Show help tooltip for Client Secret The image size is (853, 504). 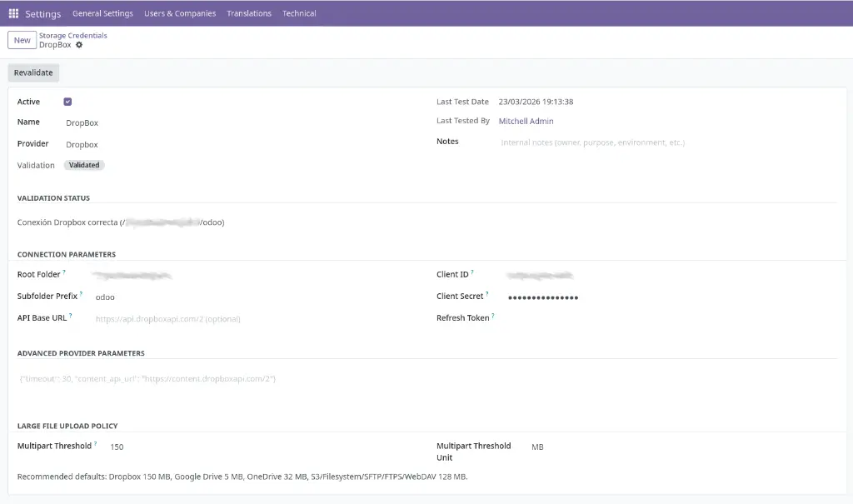(487, 294)
